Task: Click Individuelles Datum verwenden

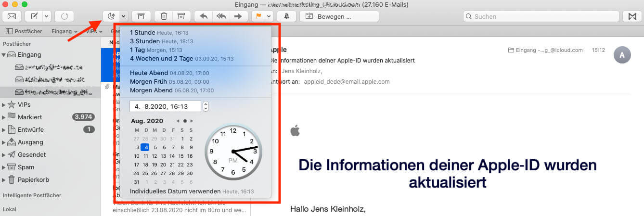Action: point(192,191)
